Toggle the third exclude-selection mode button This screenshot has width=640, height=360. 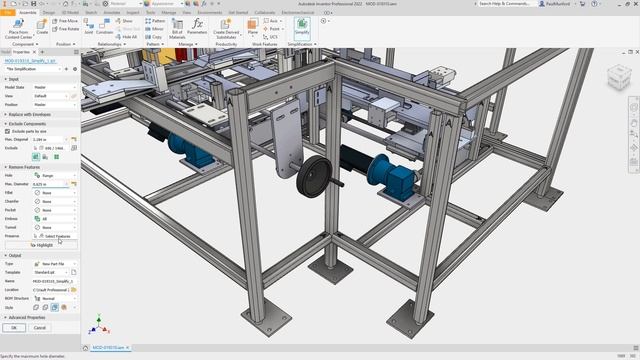pyautogui.click(x=56, y=157)
